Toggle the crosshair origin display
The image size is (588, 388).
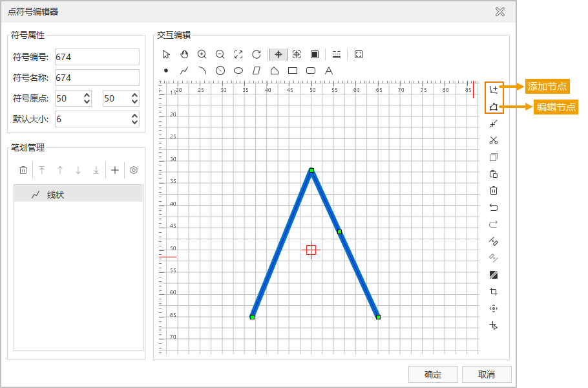[278, 54]
